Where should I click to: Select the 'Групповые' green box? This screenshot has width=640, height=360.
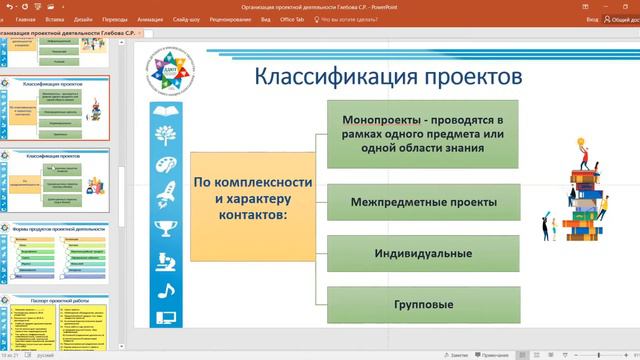tap(424, 304)
